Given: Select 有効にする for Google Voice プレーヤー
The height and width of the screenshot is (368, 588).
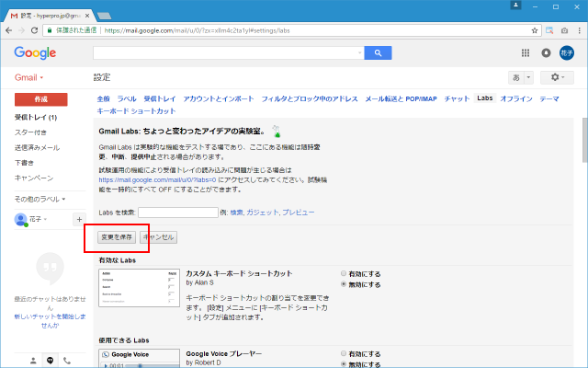Looking at the screenshot, I should (343, 353).
